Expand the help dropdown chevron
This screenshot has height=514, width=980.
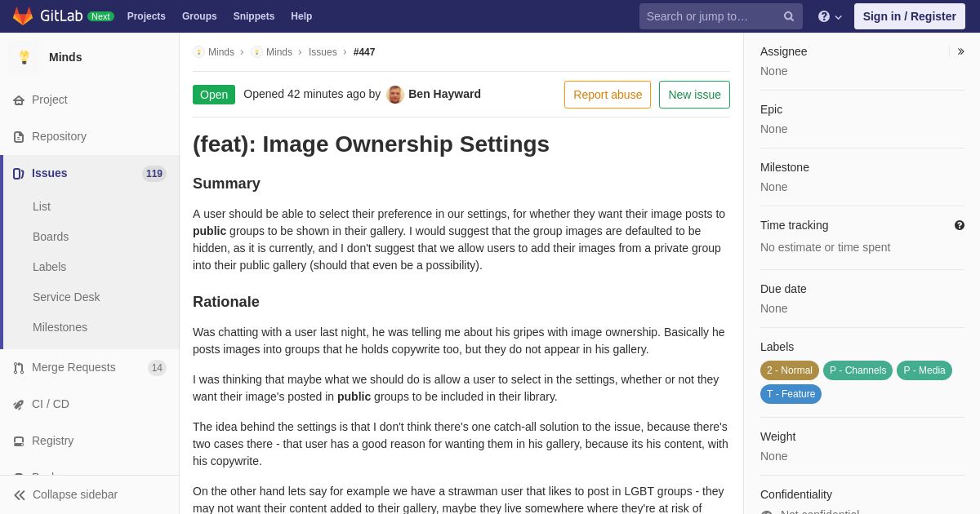[x=838, y=17]
